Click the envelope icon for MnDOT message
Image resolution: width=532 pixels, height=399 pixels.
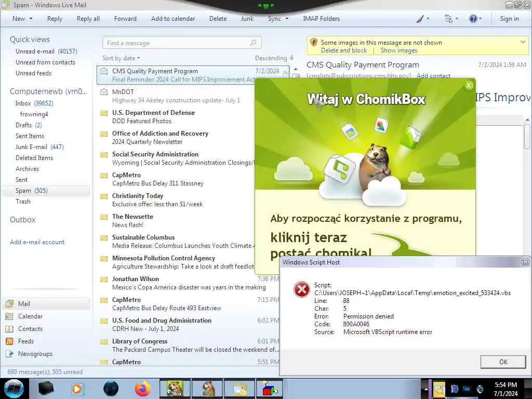pyautogui.click(x=104, y=92)
